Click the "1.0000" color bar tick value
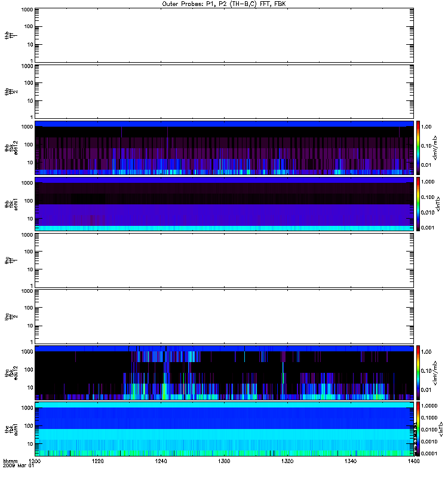 [x=429, y=406]
